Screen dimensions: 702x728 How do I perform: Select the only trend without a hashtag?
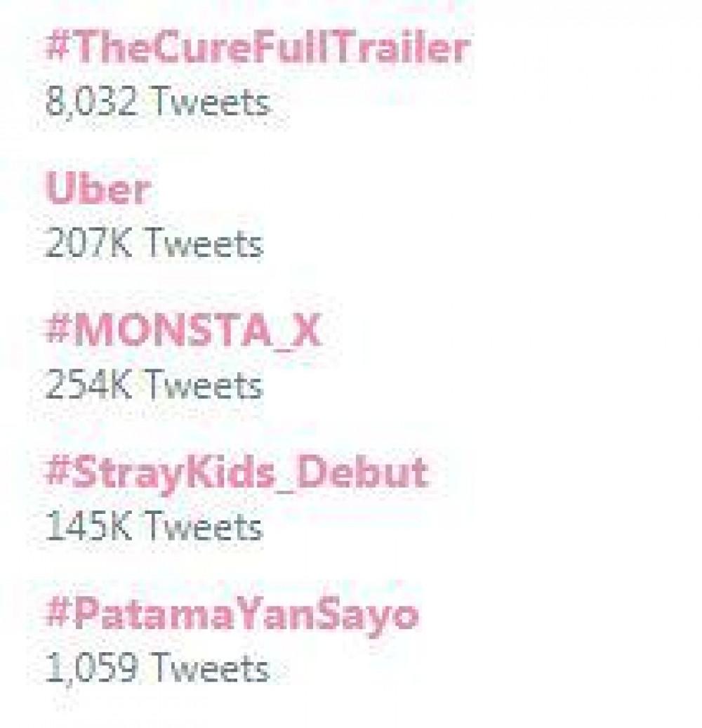[x=98, y=190]
